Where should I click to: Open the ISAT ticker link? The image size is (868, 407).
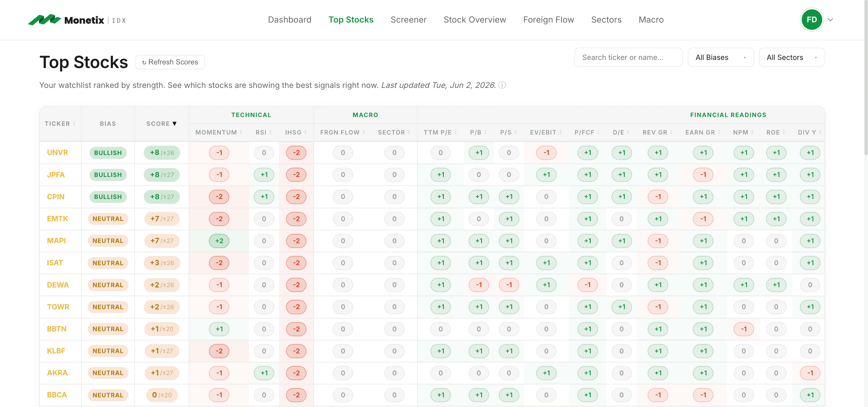(x=55, y=263)
